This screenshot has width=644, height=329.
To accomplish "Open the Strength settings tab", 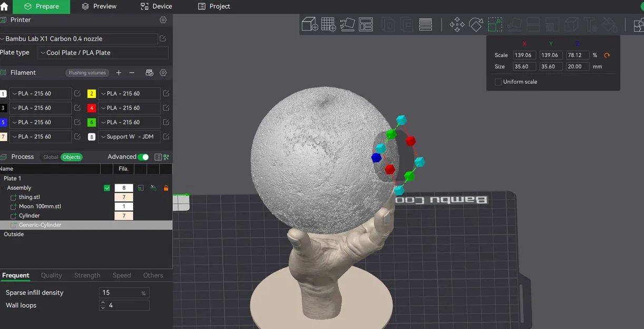I will [x=87, y=275].
